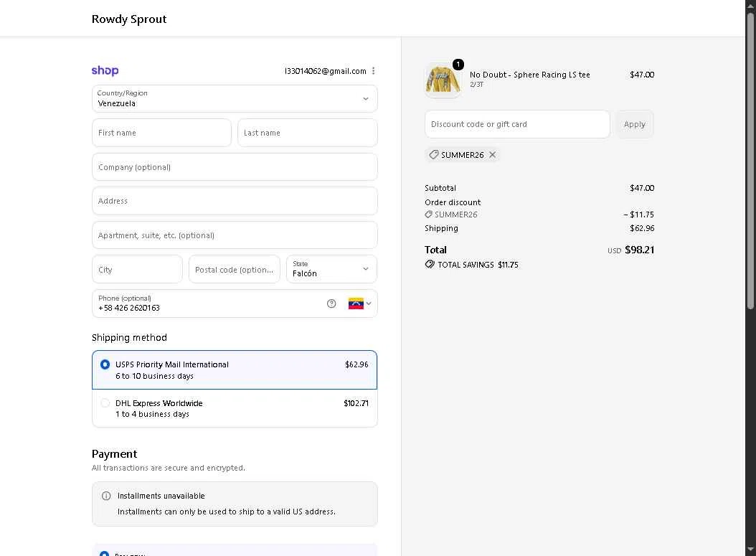756x556 pixels.
Task: Click the scrollbar down arrow
Action: pos(750,550)
